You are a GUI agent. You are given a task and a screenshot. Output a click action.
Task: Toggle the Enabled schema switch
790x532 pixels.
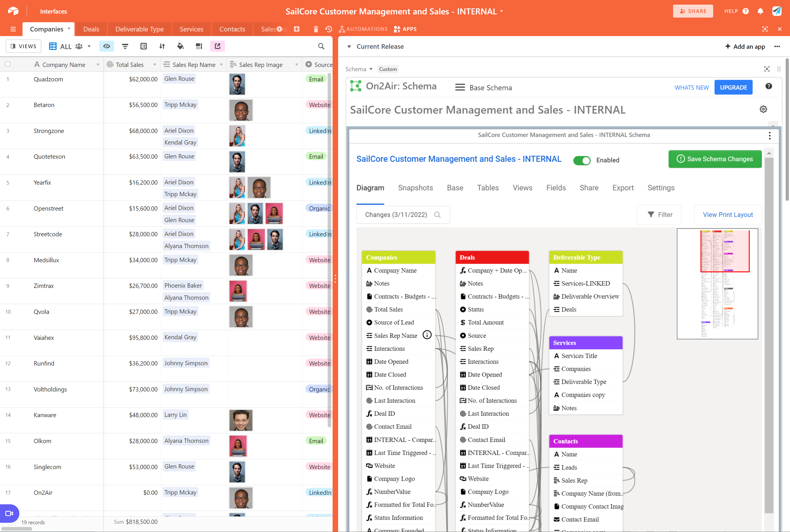(582, 160)
